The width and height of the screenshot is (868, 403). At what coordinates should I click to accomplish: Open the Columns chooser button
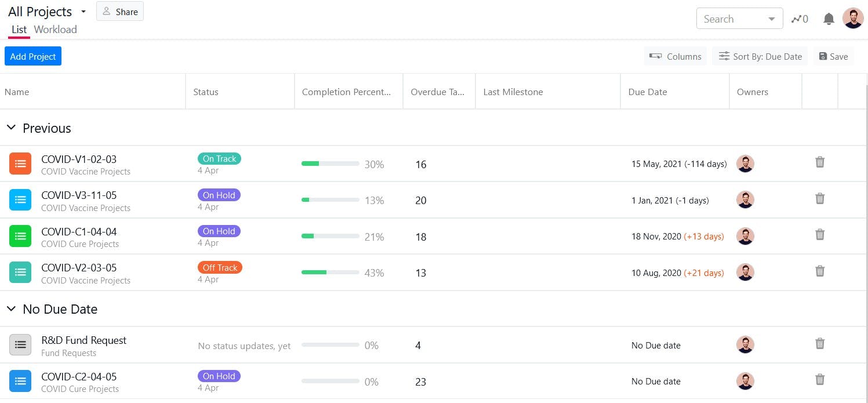coord(675,56)
